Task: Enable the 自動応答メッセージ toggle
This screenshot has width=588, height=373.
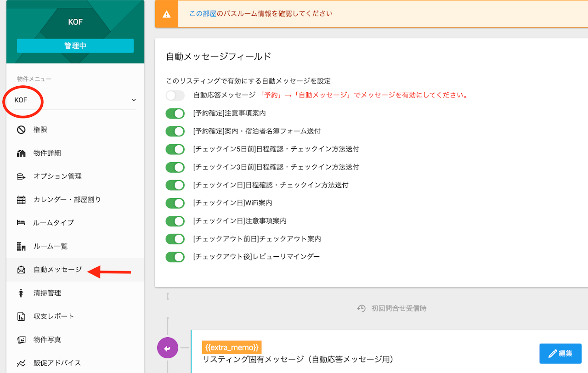Action: (175, 96)
